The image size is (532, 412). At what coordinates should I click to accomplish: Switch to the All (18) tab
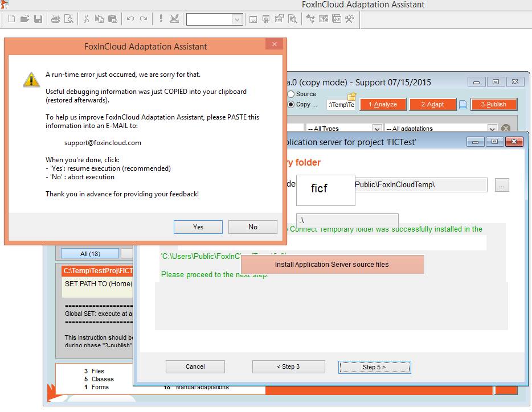pyautogui.click(x=89, y=254)
